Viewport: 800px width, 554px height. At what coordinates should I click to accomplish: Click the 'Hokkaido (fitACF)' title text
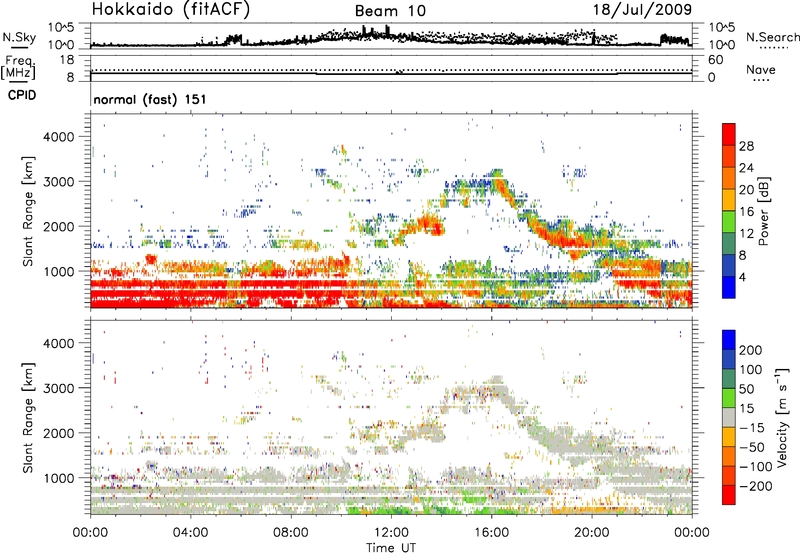(x=171, y=9)
